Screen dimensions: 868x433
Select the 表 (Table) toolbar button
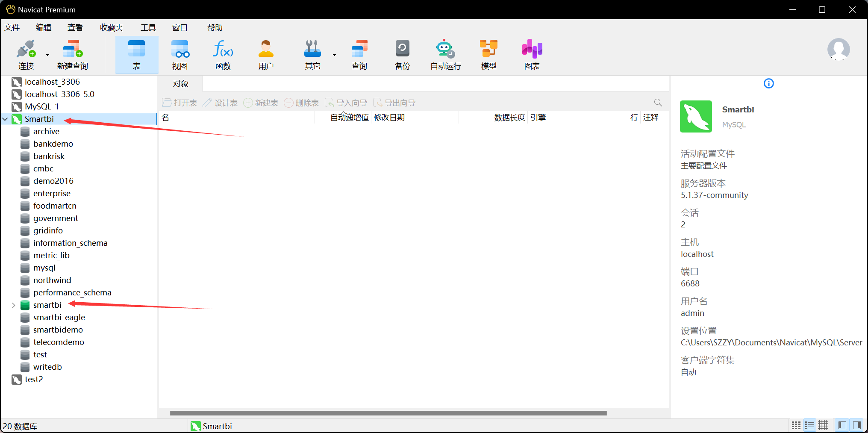pyautogui.click(x=137, y=55)
